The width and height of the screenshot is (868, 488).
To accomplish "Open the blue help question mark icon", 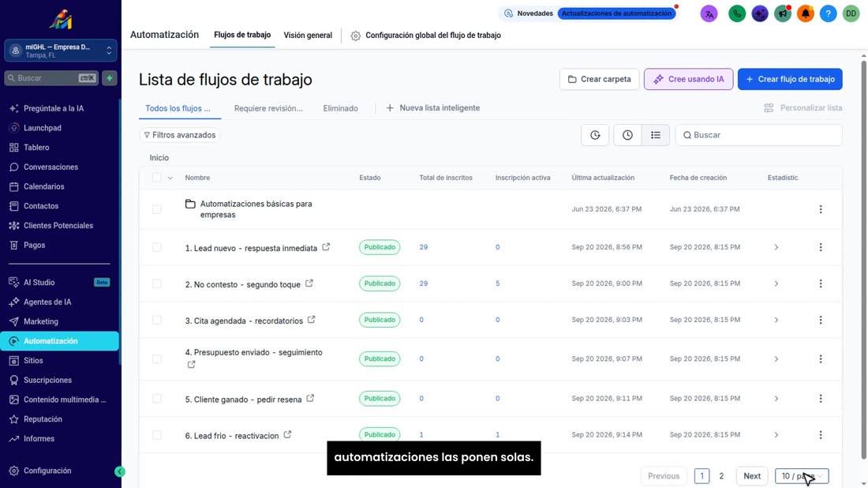I will (828, 13).
